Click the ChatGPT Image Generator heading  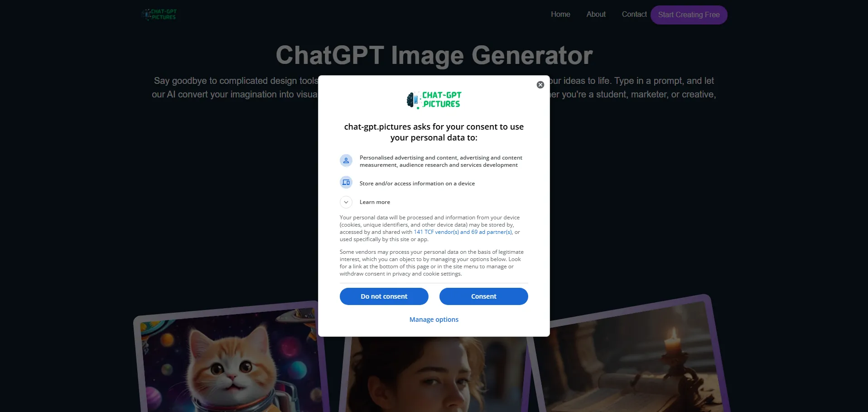(434, 55)
